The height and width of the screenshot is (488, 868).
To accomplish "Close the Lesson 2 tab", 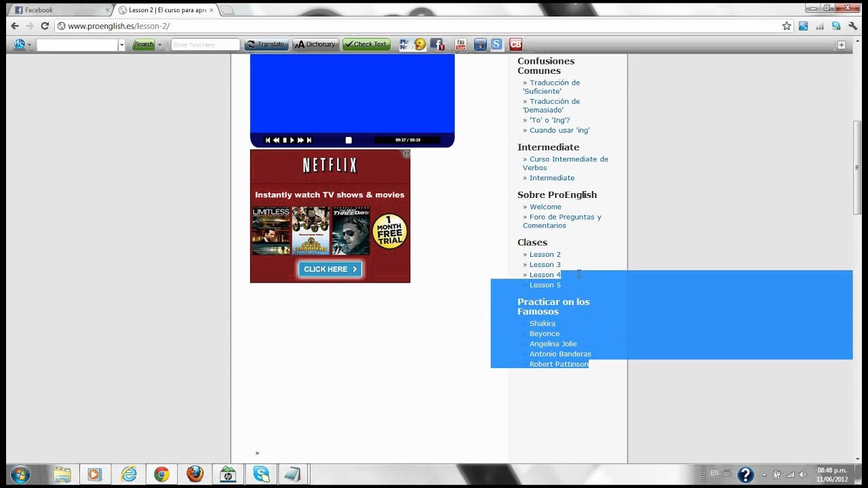I will [x=212, y=10].
